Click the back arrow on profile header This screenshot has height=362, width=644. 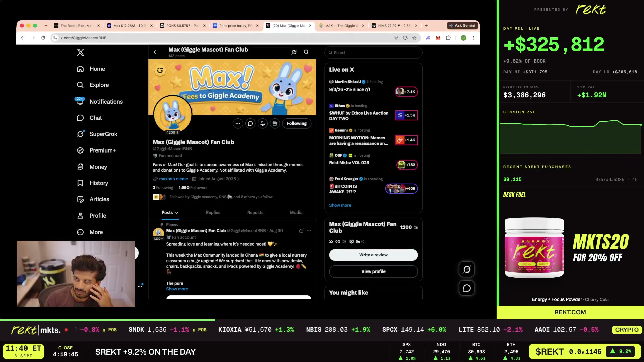coord(156,52)
